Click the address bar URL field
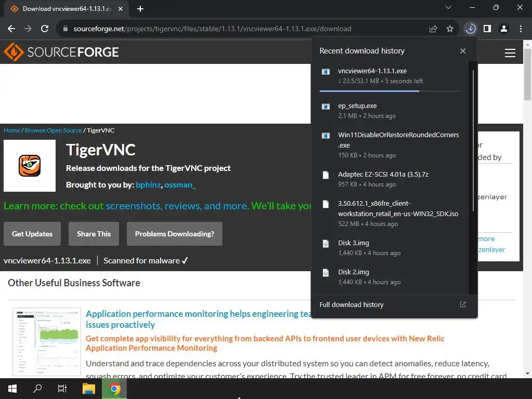 [212, 29]
